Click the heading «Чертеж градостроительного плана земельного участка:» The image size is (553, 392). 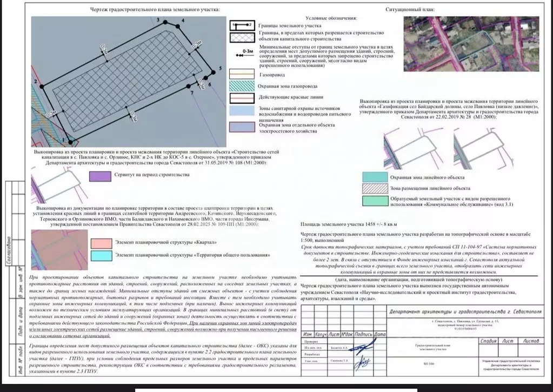pyautogui.click(x=156, y=10)
